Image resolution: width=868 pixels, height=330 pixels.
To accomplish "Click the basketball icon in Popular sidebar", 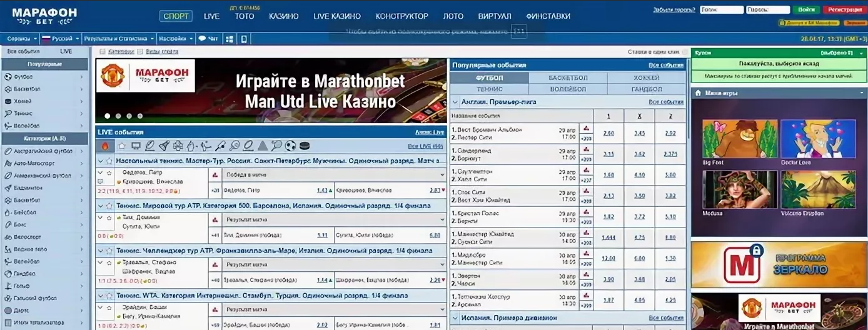I will (x=8, y=89).
